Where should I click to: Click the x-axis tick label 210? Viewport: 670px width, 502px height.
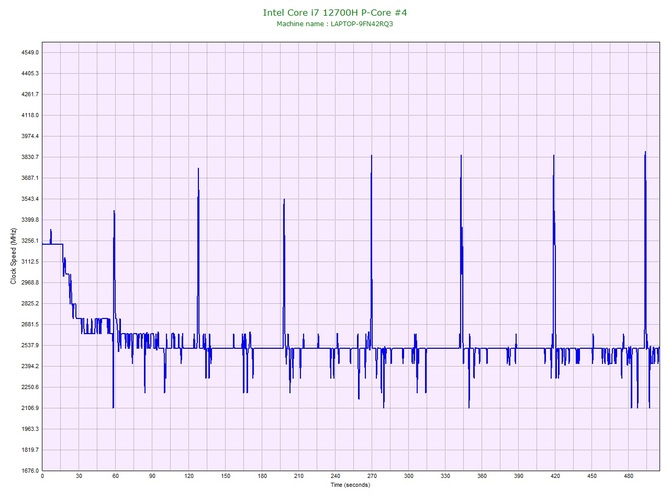click(299, 476)
